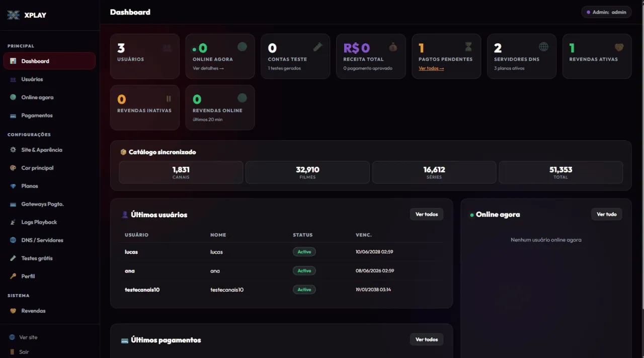Click the Testes grátis pencil icon
644x358 pixels.
(13, 258)
